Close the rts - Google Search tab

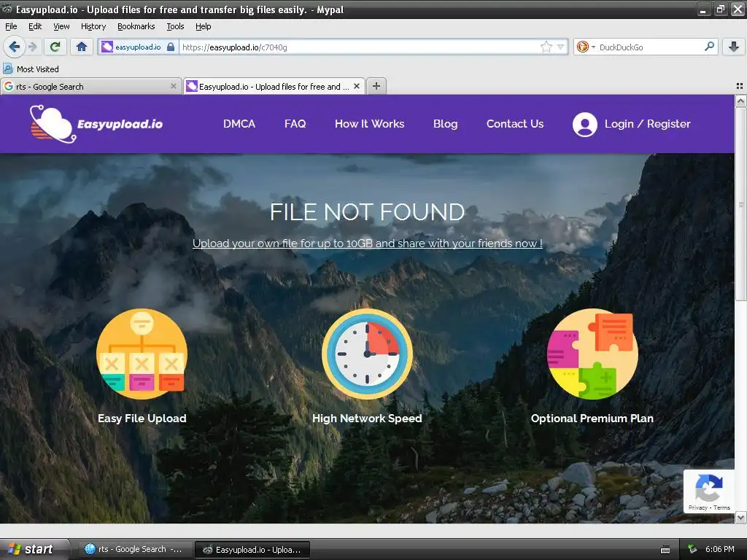point(174,86)
